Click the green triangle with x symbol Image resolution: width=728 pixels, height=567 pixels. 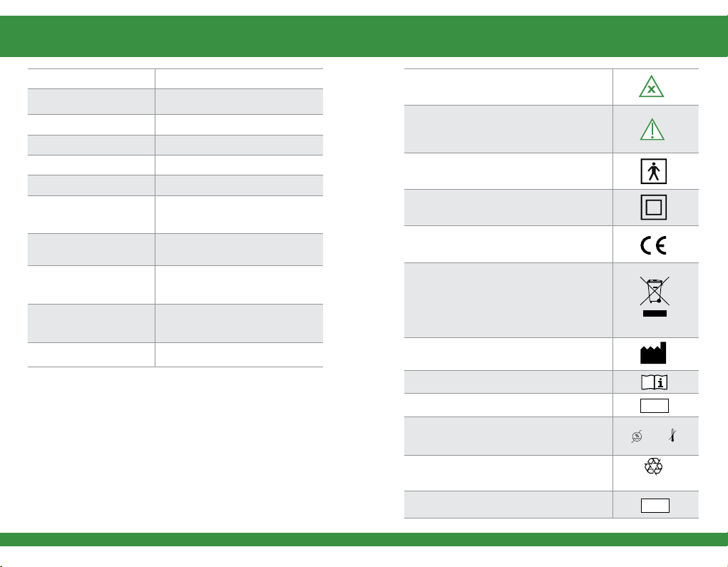click(652, 86)
